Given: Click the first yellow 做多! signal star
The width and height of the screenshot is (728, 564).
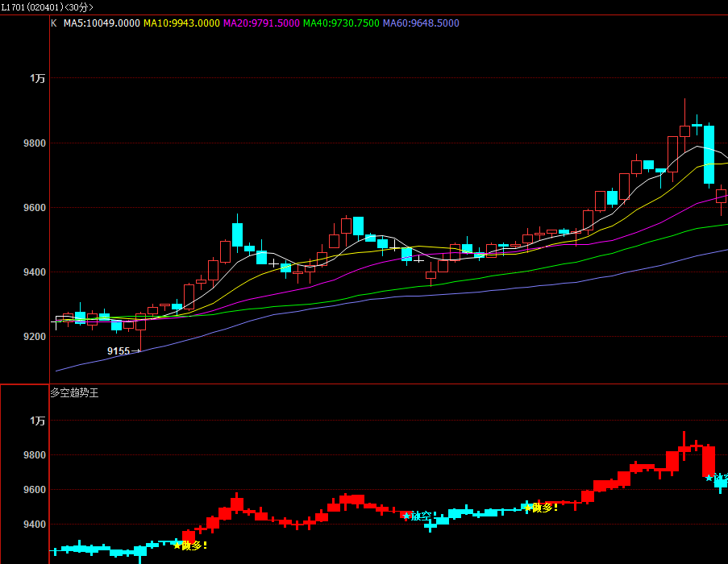Looking at the screenshot, I should (x=177, y=545).
